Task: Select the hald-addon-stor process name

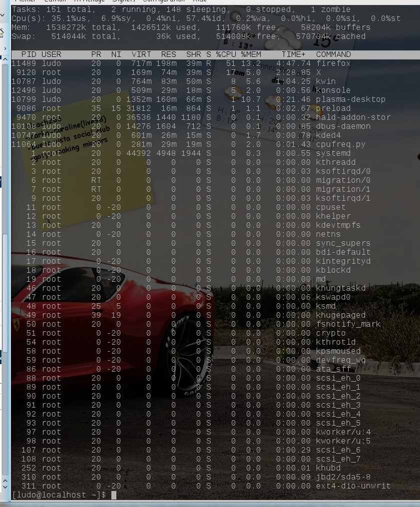Action: click(354, 117)
